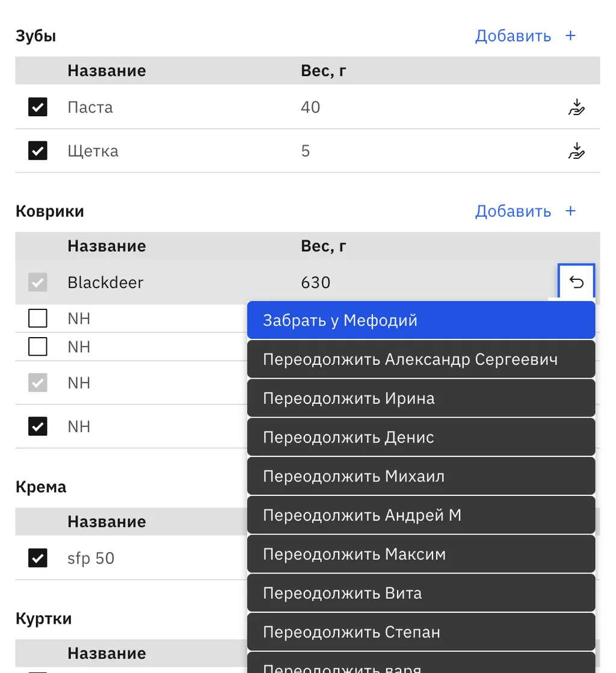Viewport: 616px width, 673px height.
Task: Choose Переодолжить Ирина from menu
Action: [420, 399]
